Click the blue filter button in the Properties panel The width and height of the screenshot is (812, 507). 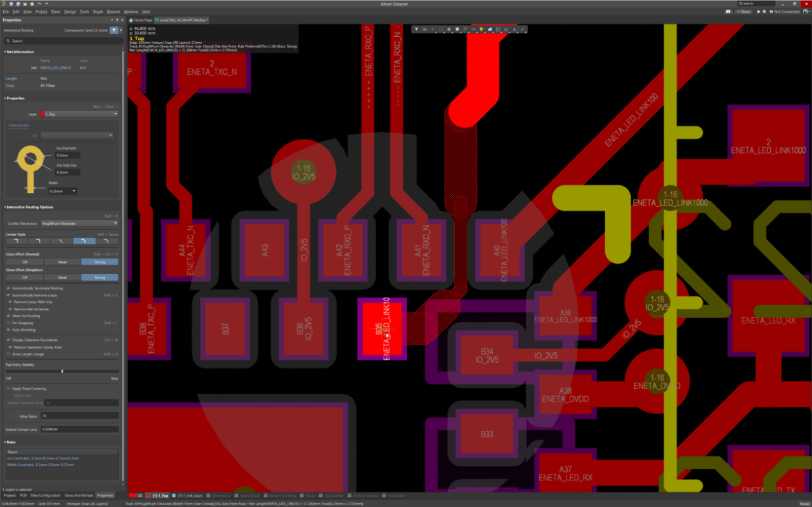coord(114,30)
